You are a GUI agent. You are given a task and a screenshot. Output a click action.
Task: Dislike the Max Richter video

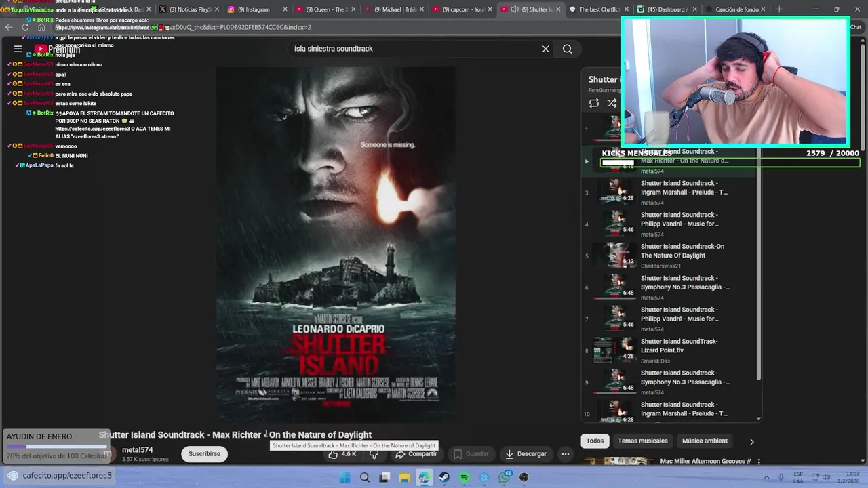(374, 454)
